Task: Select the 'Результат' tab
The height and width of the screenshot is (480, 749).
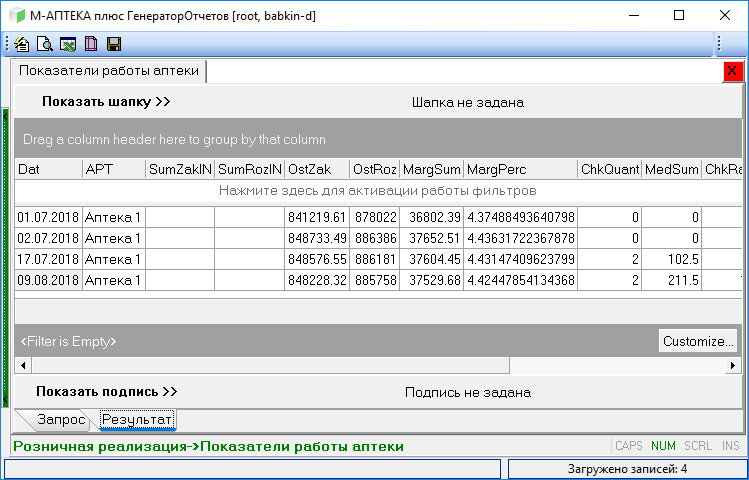Action: (x=137, y=419)
